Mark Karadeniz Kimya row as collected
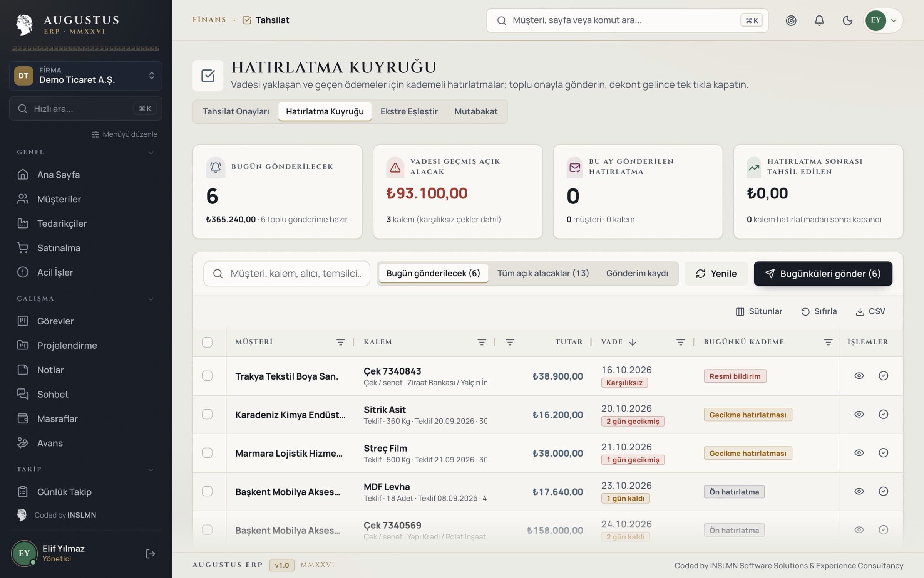 883,414
